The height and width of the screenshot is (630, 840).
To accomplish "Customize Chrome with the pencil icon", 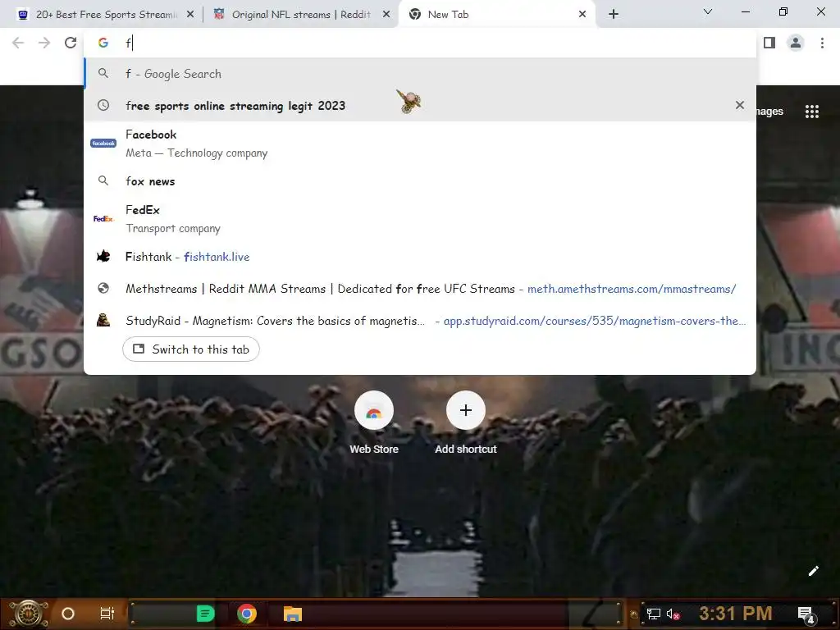I will pyautogui.click(x=813, y=571).
